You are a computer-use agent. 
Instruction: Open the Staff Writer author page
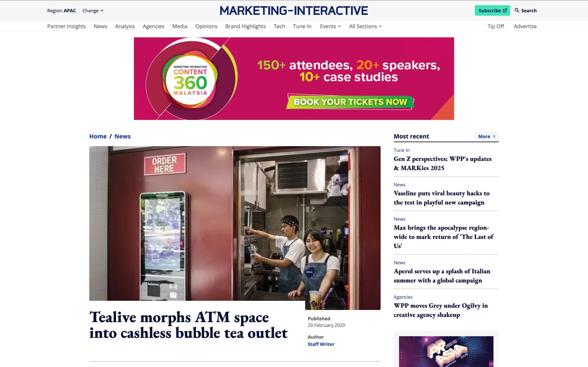point(321,344)
